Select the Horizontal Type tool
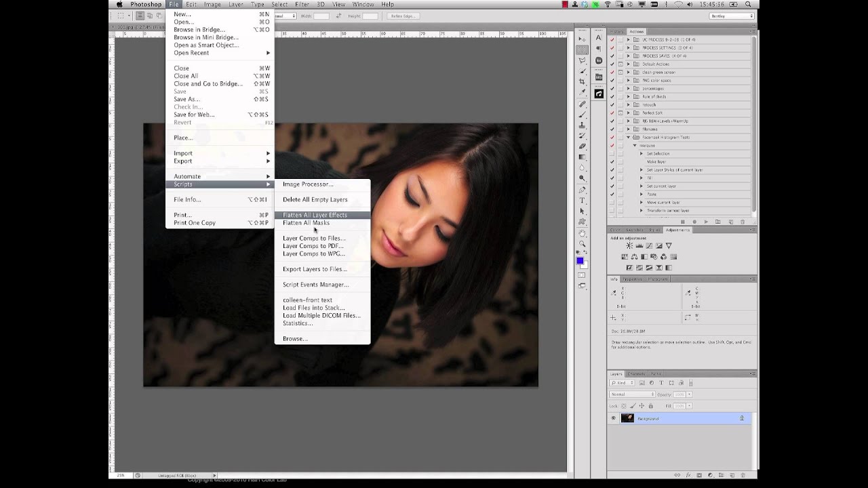Image resolution: width=868 pixels, height=488 pixels. 583,201
